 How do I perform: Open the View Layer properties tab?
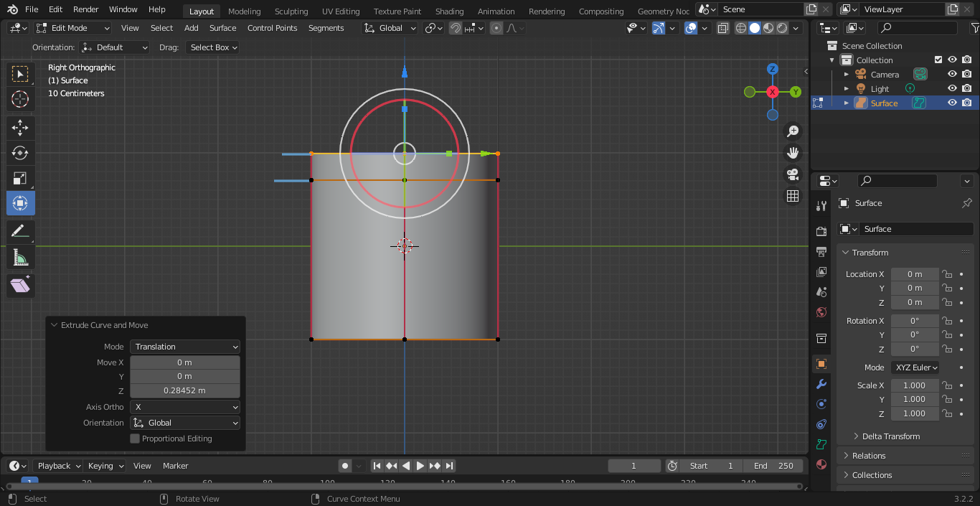coord(821,272)
